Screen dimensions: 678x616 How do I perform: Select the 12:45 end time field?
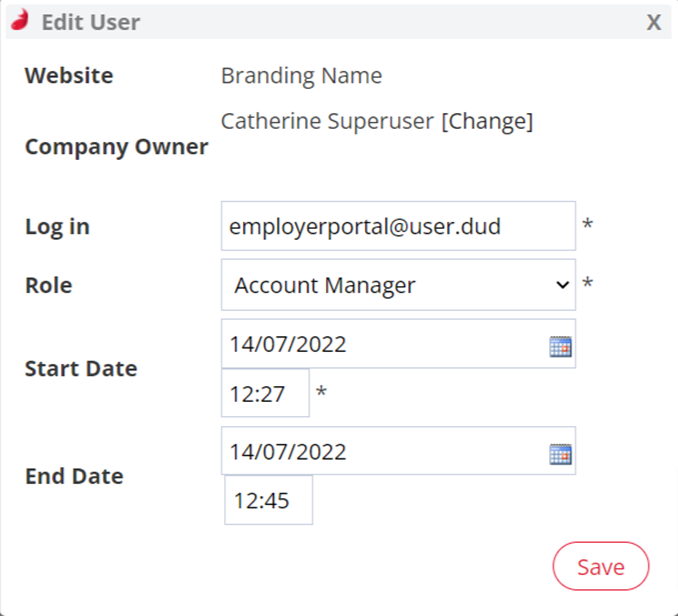coord(269,500)
